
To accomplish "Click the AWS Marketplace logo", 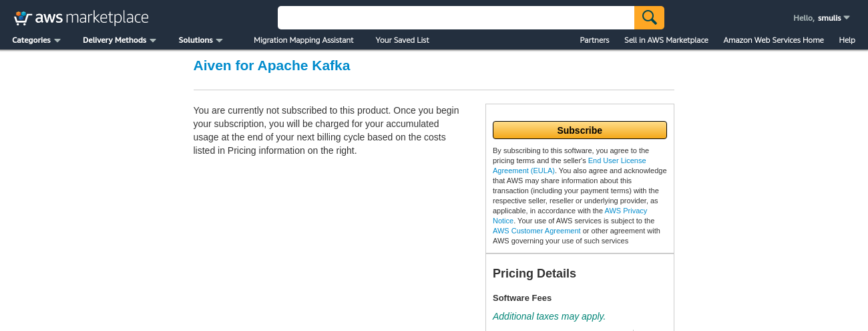I will [81, 17].
